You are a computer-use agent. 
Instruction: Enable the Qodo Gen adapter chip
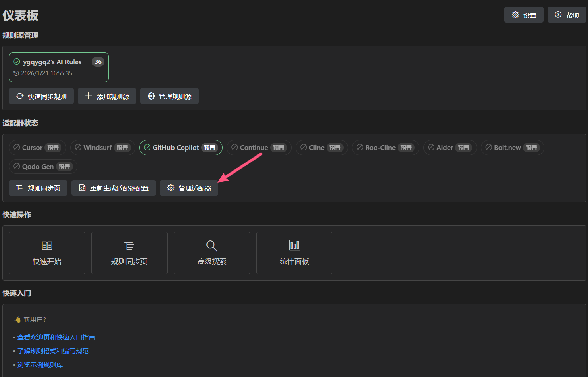(43, 167)
